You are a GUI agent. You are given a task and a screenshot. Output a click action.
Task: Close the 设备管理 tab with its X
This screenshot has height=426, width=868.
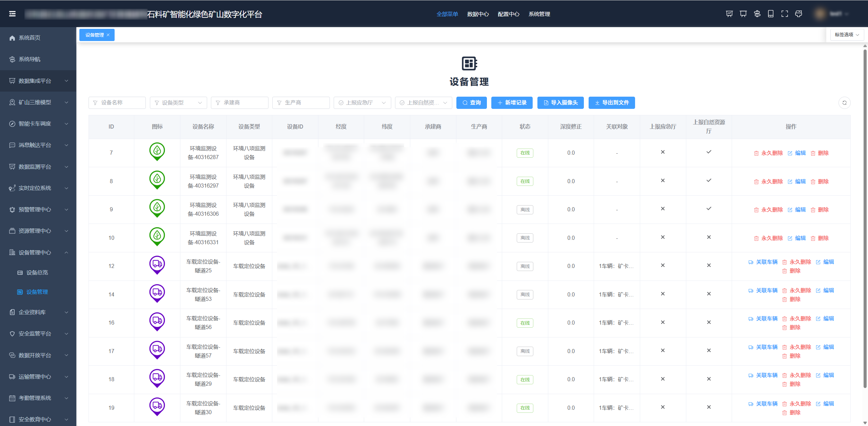108,35
